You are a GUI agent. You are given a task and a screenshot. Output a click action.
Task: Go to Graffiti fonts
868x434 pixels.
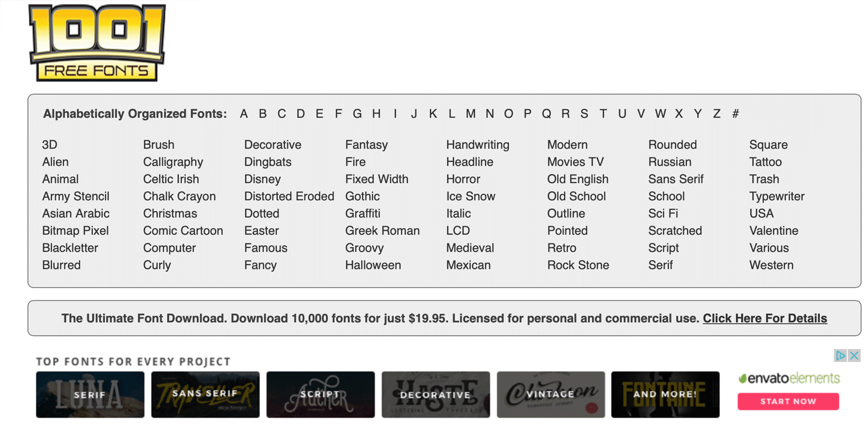(x=362, y=214)
